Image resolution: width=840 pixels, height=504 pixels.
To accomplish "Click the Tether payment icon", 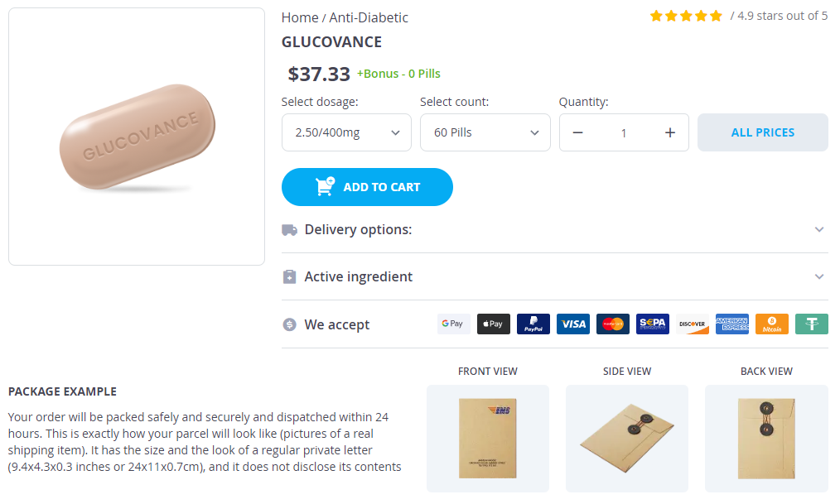I will (x=811, y=324).
